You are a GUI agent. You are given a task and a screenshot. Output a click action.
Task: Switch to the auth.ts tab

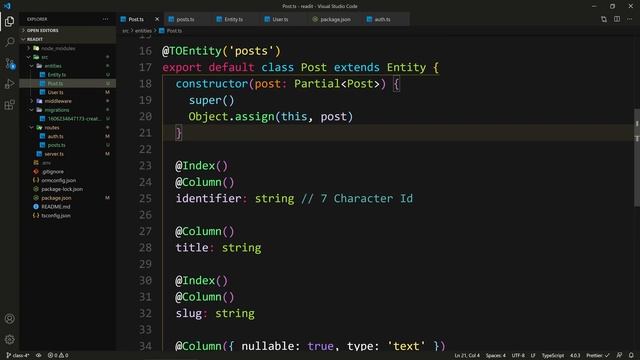pyautogui.click(x=382, y=19)
